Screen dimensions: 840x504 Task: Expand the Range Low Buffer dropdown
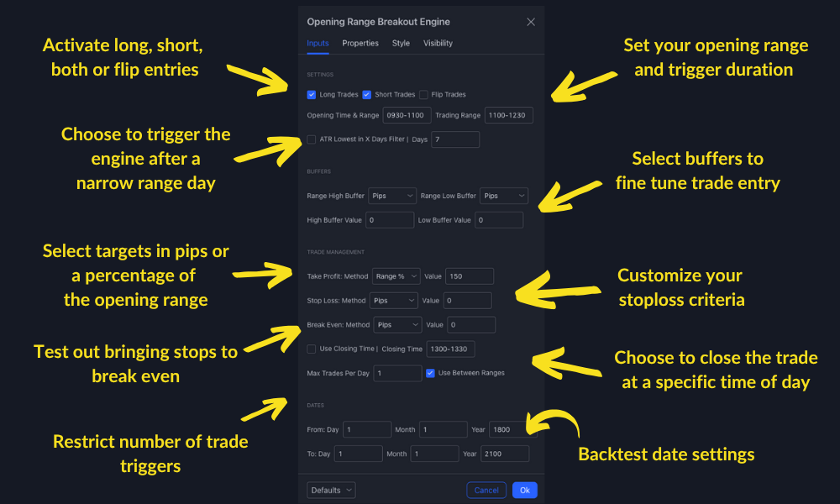click(x=503, y=196)
